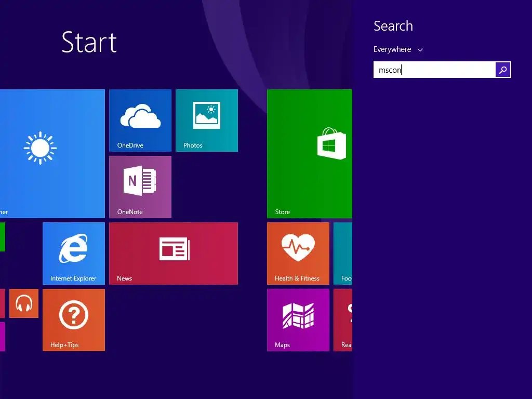
Task: Launch the Store tile
Action: pyautogui.click(x=310, y=154)
